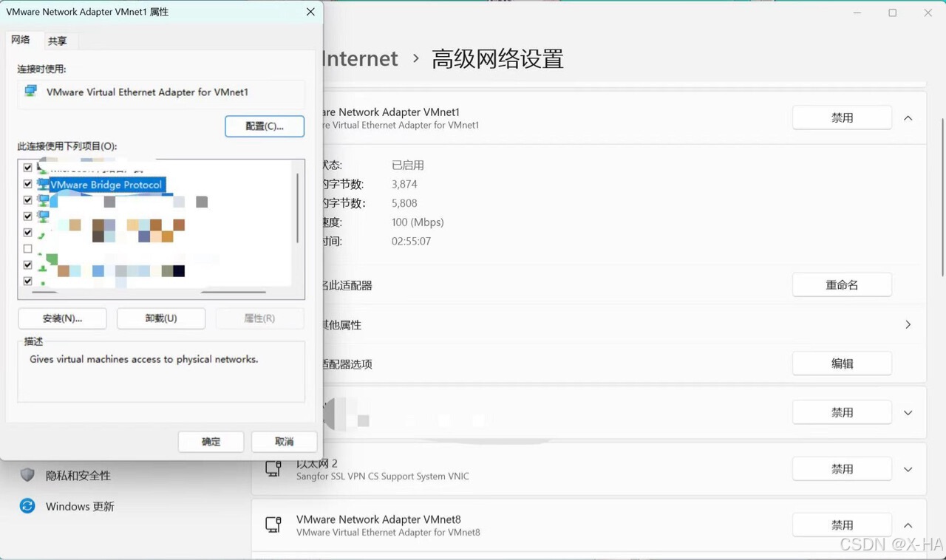Click the 安装(N)... button

tap(62, 318)
